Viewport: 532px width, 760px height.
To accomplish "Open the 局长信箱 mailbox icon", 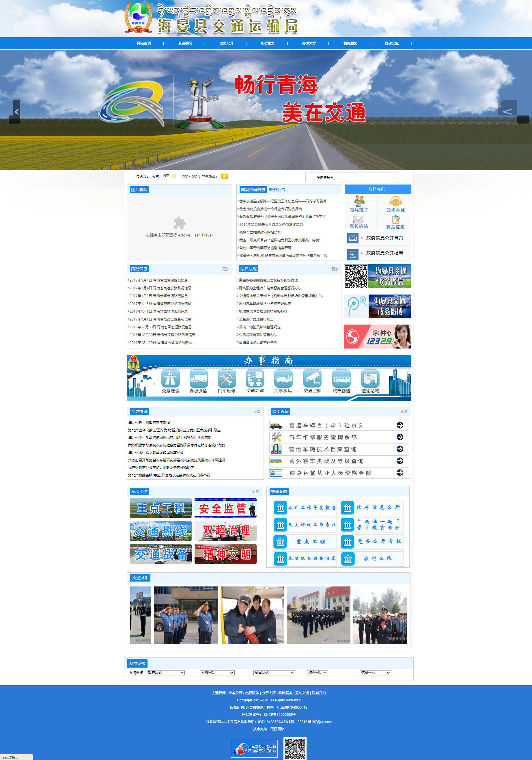I will [x=358, y=219].
